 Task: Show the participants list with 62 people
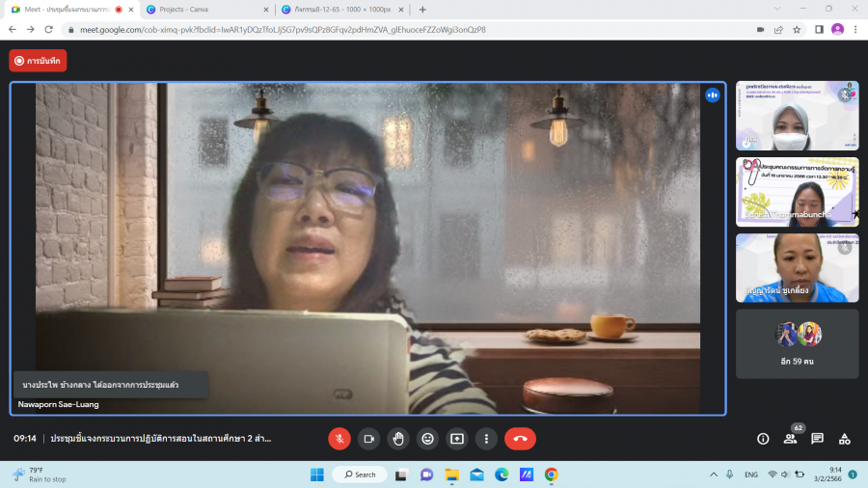coord(790,439)
